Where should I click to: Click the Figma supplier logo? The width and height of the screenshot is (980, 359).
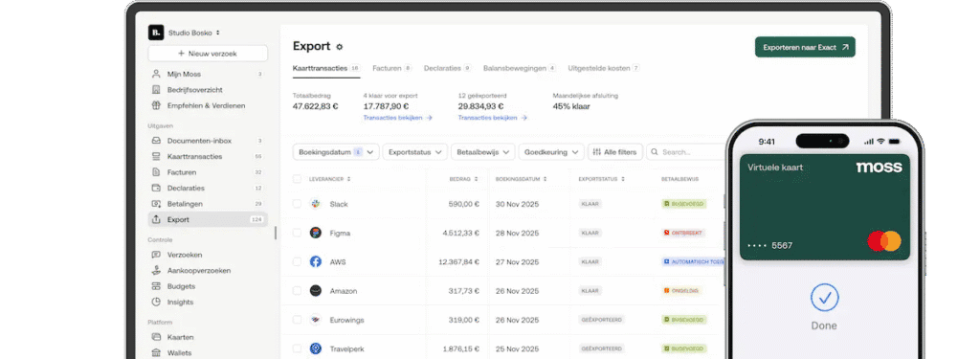pyautogui.click(x=316, y=233)
